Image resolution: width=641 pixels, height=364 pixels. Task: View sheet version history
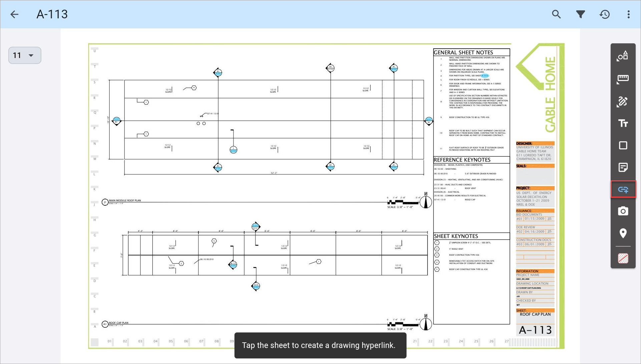point(605,14)
